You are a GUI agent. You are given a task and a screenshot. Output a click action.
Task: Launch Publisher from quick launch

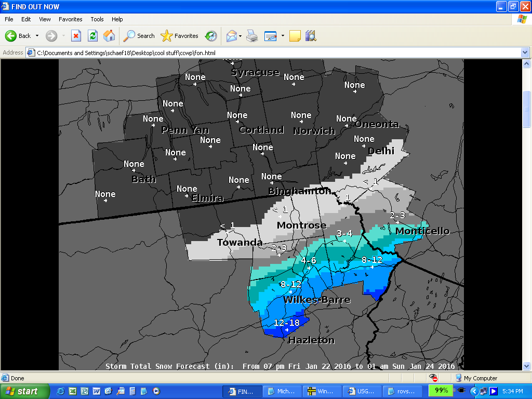click(85, 391)
